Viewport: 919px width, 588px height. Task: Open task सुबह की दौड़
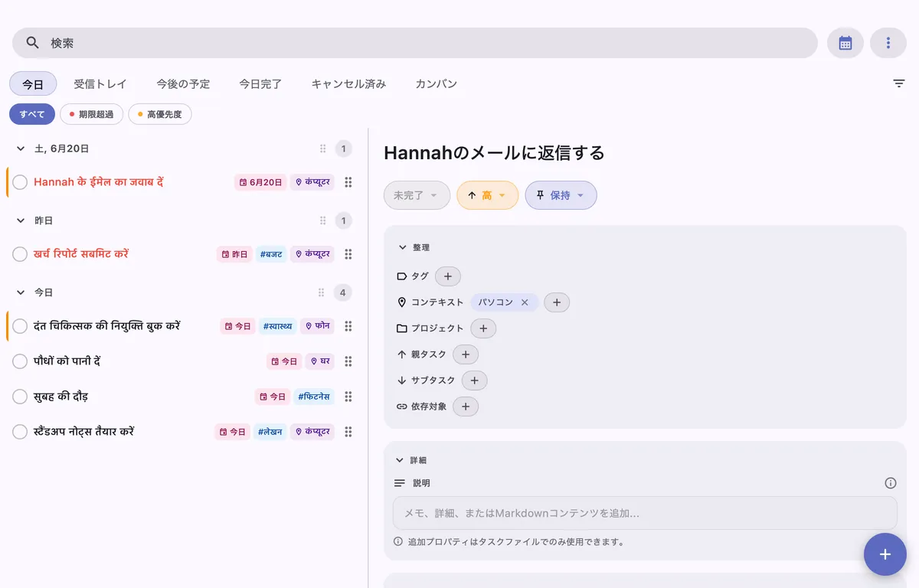61,397
